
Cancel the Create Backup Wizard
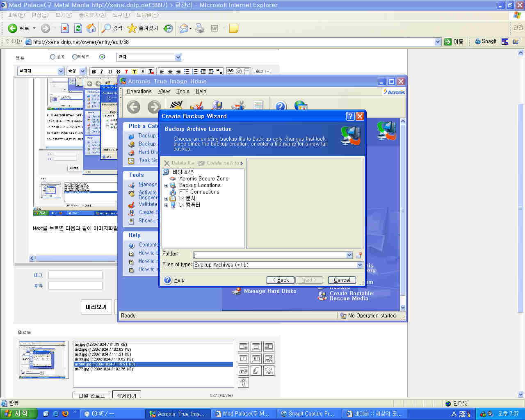pos(342,280)
